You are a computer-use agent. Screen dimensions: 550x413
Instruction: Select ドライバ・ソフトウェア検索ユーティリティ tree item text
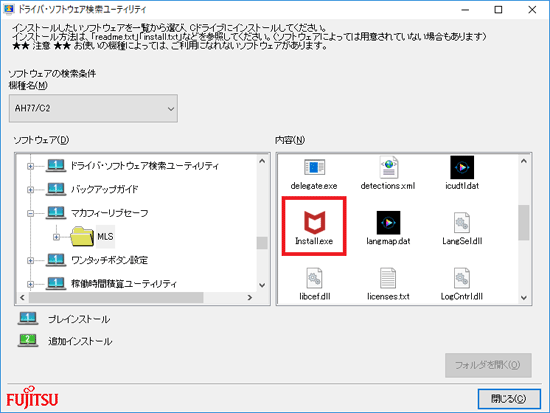click(145, 166)
